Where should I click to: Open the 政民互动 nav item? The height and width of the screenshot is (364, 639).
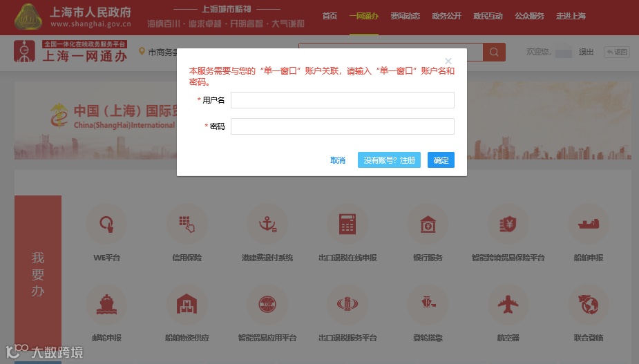coord(488,16)
